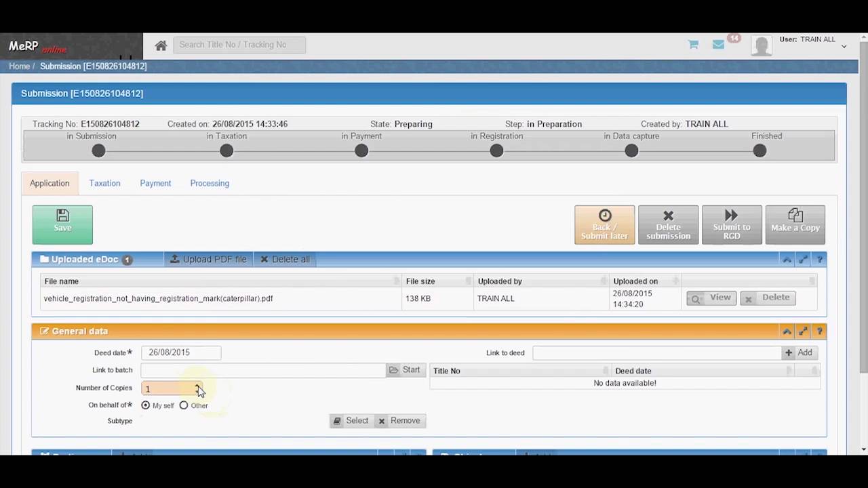
Task: Sort by the Deed date column header in deed table
Action: point(703,371)
